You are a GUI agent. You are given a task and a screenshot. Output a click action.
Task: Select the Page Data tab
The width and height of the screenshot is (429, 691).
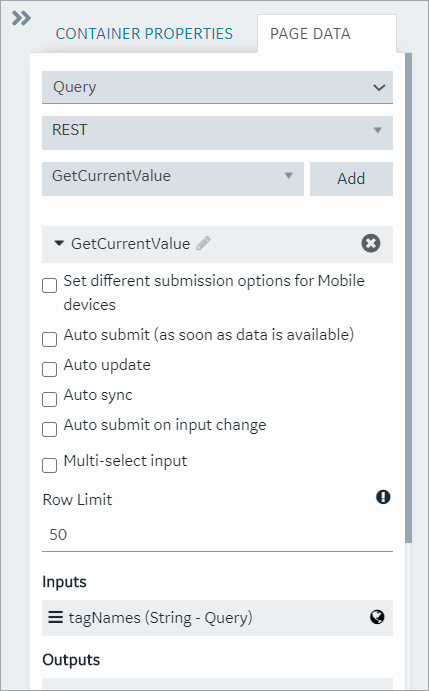coord(310,33)
